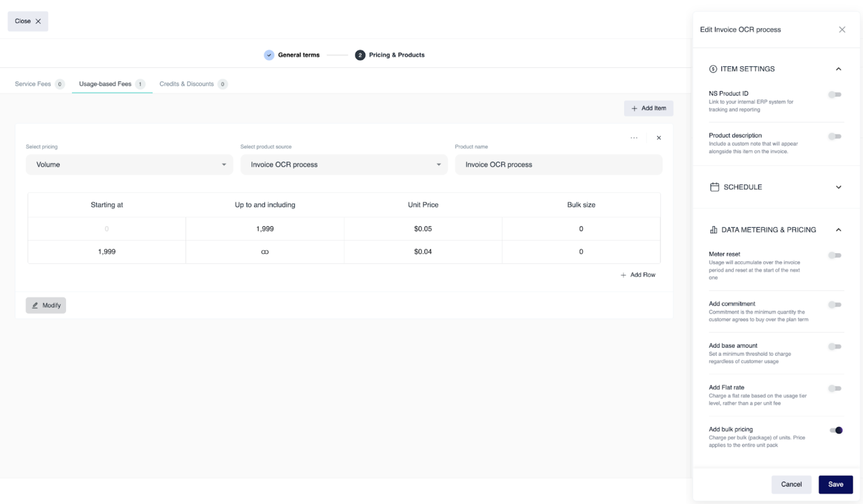Enable the Meter reset toggle
The image size is (863, 504).
(x=835, y=255)
